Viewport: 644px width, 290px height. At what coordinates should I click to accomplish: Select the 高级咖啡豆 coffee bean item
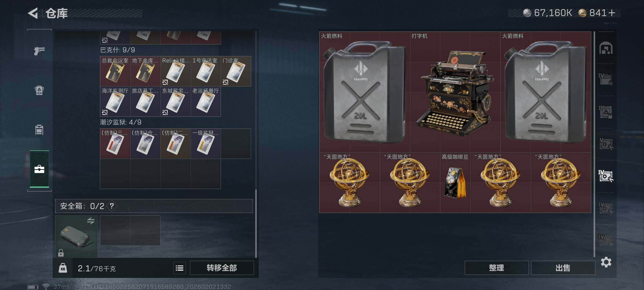(x=455, y=183)
